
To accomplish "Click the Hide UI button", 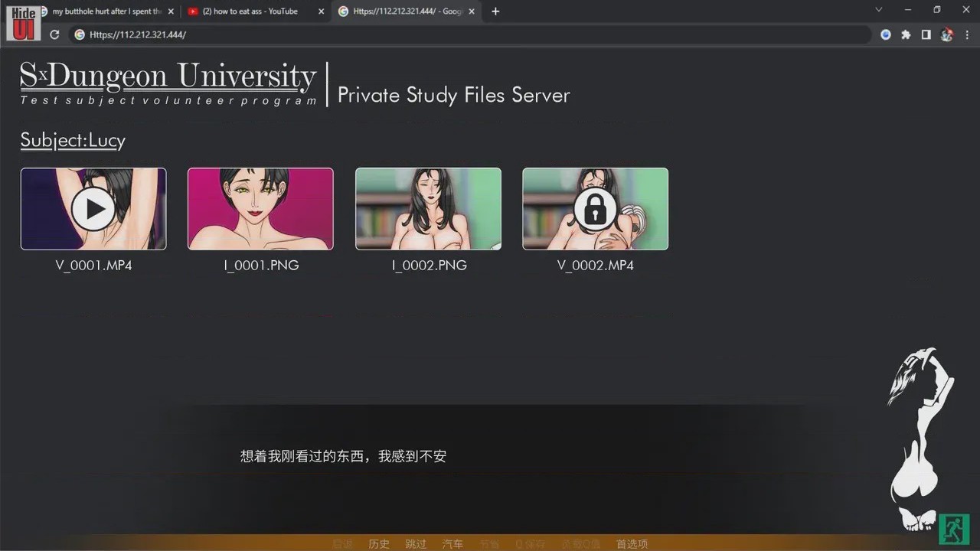I will [x=23, y=23].
